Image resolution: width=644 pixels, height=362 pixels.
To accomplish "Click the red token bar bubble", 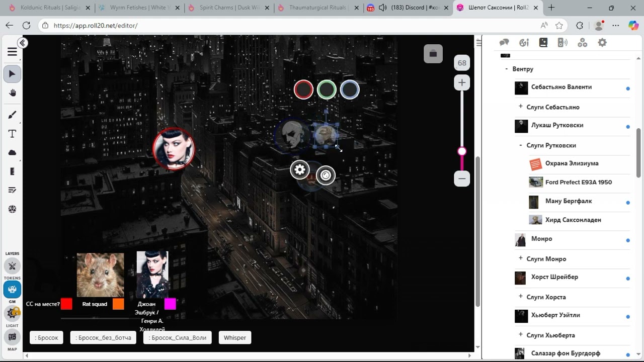I will pyautogui.click(x=303, y=90).
